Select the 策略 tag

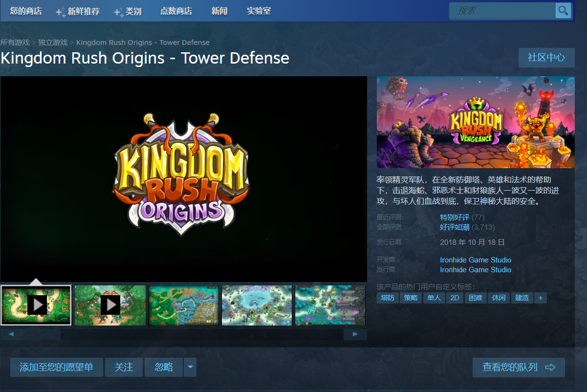pos(411,298)
